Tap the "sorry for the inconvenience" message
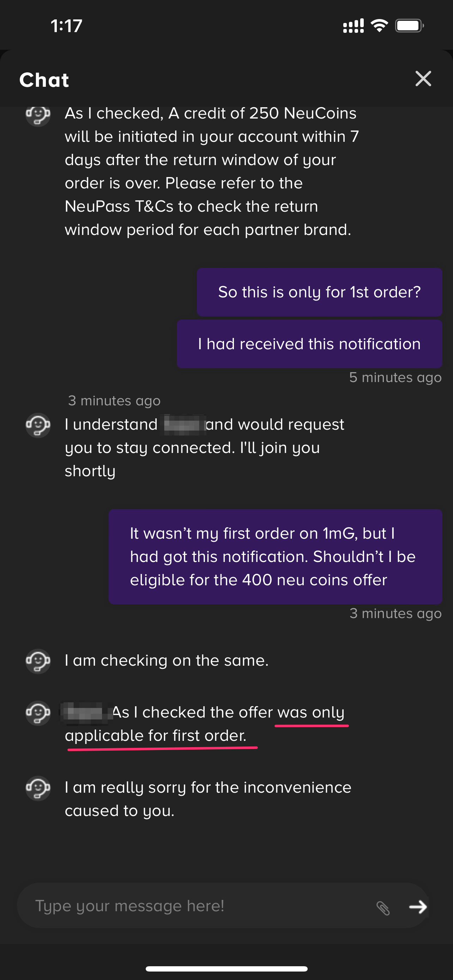 click(208, 799)
